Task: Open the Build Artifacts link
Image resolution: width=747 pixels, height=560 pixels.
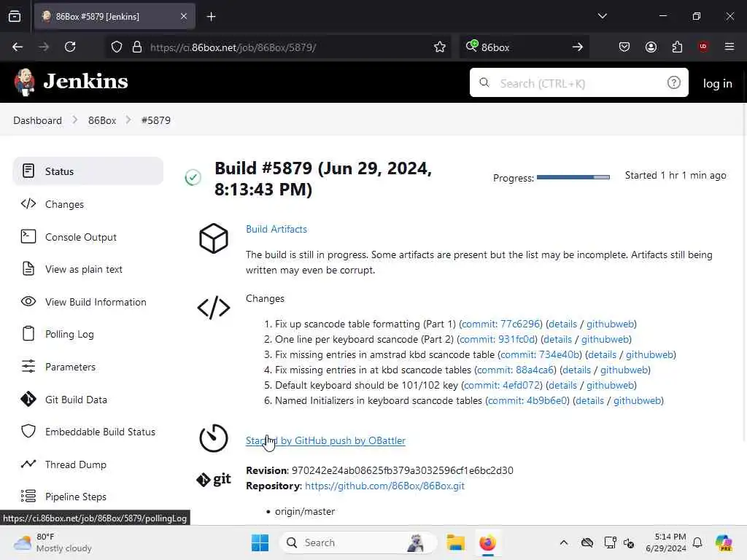Action: [276, 229]
